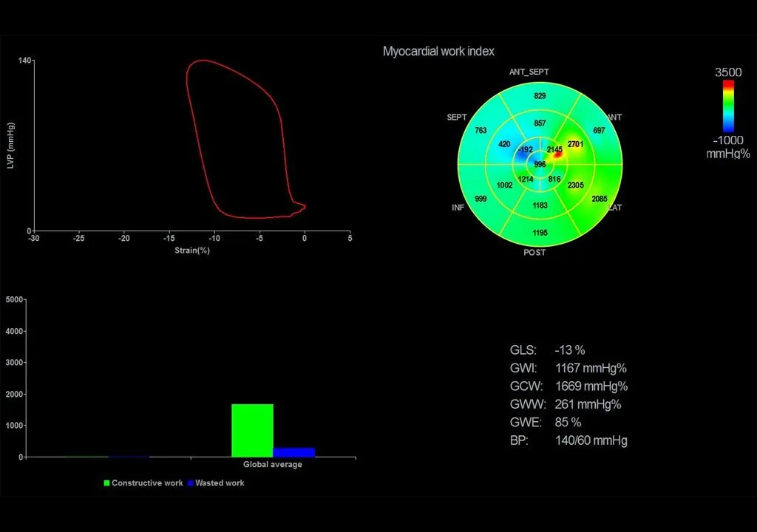Select the basal INF segment showing 999

(481, 199)
